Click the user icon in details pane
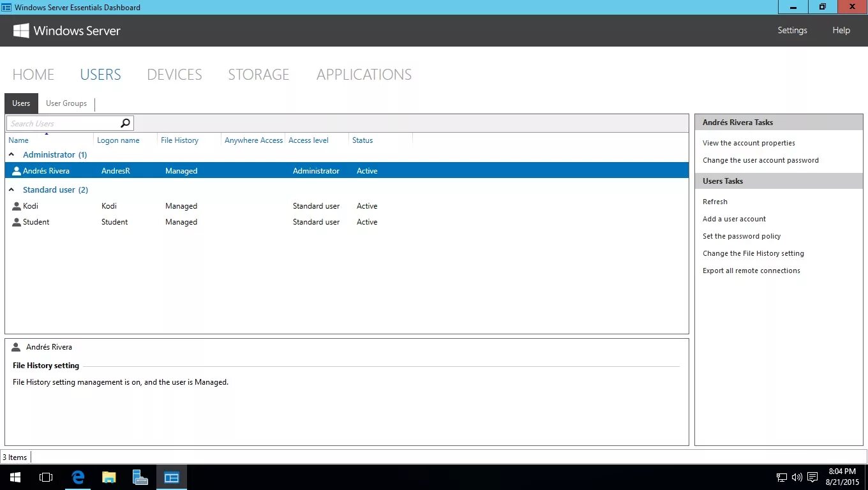The width and height of the screenshot is (868, 490). (x=17, y=347)
